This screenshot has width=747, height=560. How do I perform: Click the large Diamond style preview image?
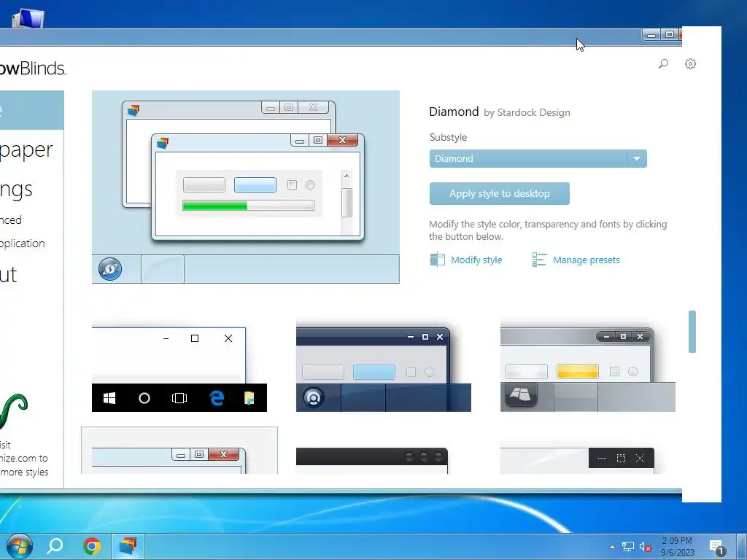pyautogui.click(x=245, y=187)
